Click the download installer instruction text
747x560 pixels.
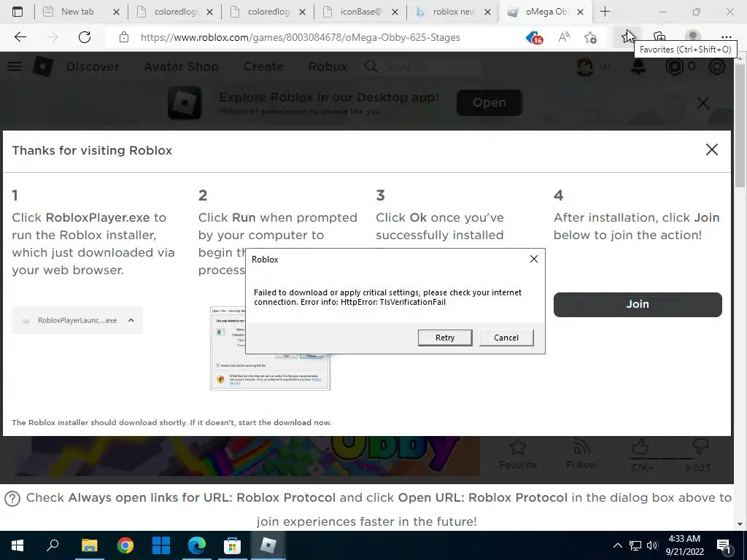pyautogui.click(x=171, y=422)
